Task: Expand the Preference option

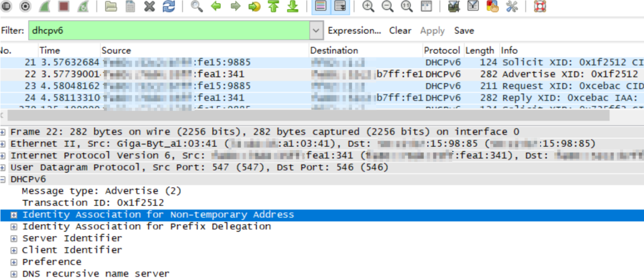Action: pyautogui.click(x=14, y=262)
